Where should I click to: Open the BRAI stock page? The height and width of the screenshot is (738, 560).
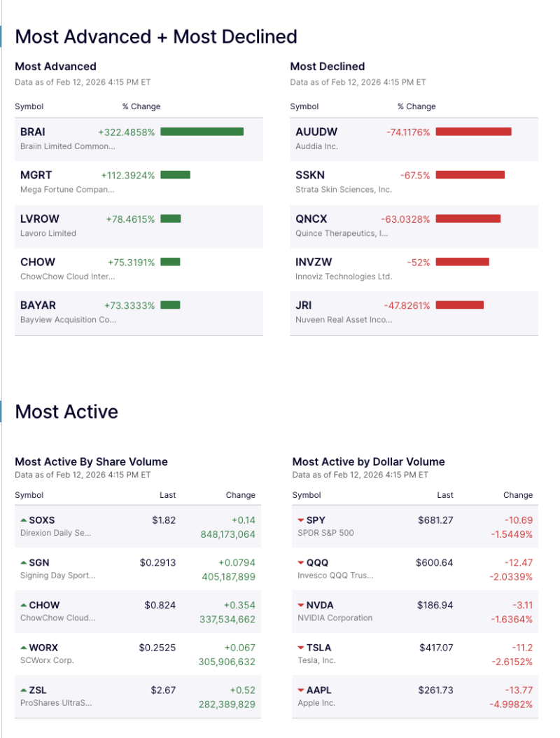tap(34, 132)
